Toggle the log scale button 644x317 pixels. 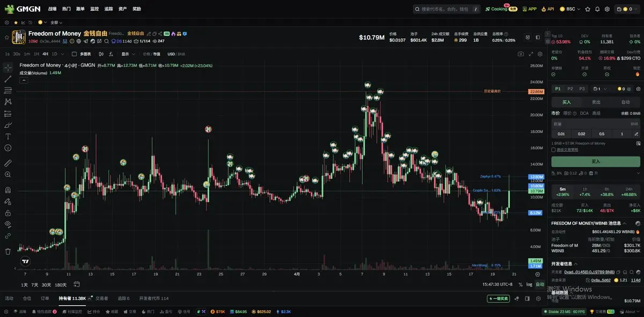tap(529, 284)
